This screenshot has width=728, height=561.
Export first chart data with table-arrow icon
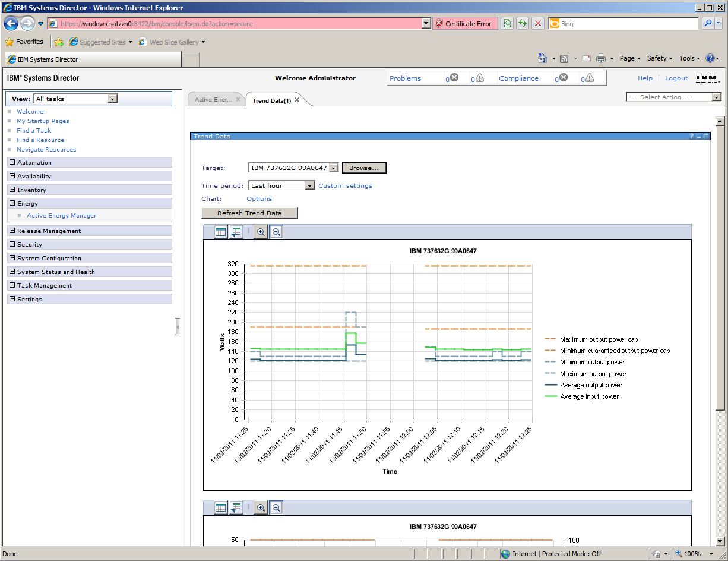pyautogui.click(x=236, y=232)
